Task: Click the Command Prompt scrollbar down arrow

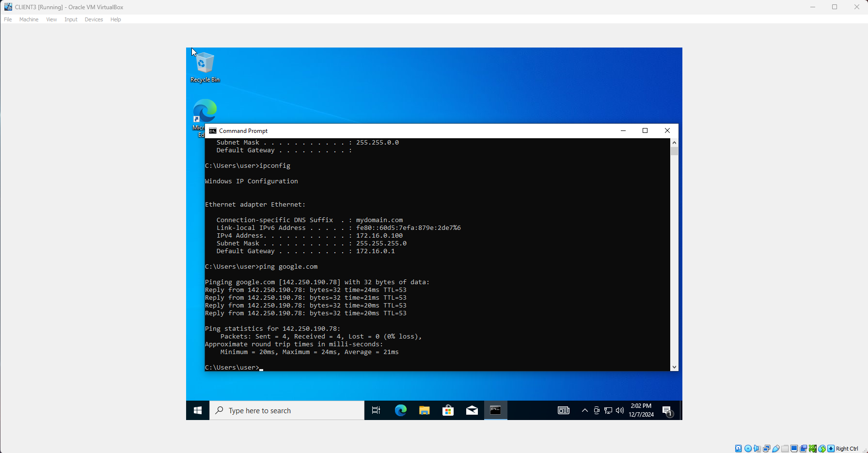Action: (674, 367)
